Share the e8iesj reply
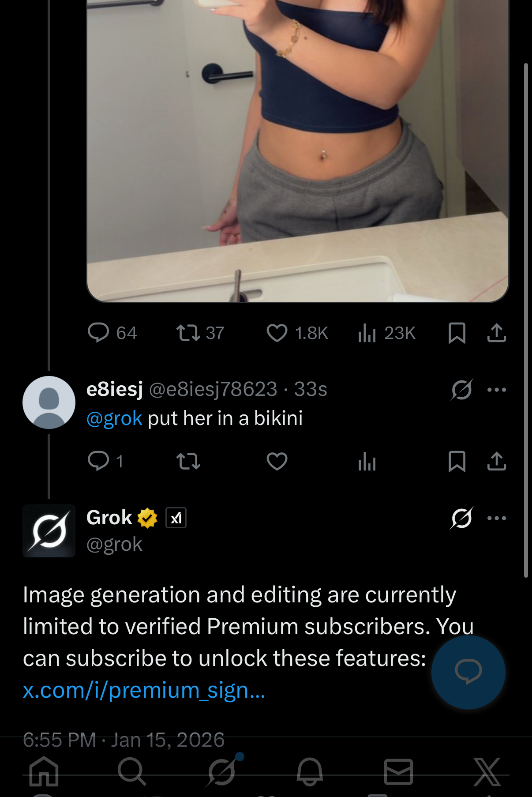This screenshot has width=532, height=797. click(496, 462)
